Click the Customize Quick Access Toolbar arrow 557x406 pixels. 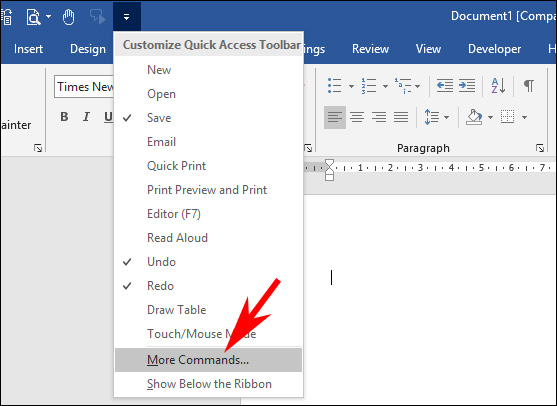pos(126,16)
